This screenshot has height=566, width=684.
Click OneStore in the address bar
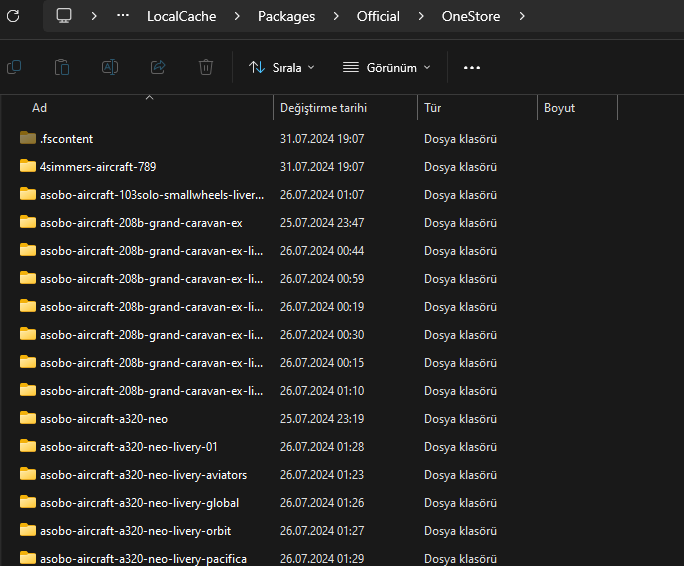click(x=471, y=16)
